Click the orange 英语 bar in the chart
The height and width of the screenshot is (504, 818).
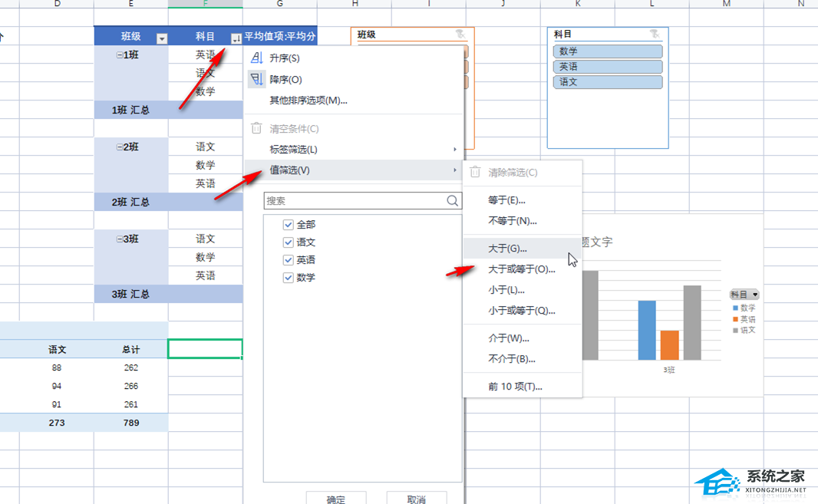(x=669, y=344)
